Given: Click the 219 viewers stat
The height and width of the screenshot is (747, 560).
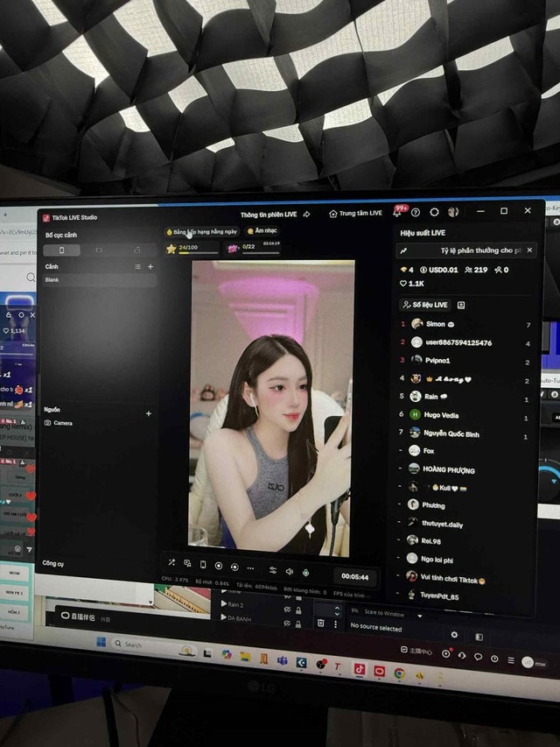Looking at the screenshot, I should coord(476,270).
